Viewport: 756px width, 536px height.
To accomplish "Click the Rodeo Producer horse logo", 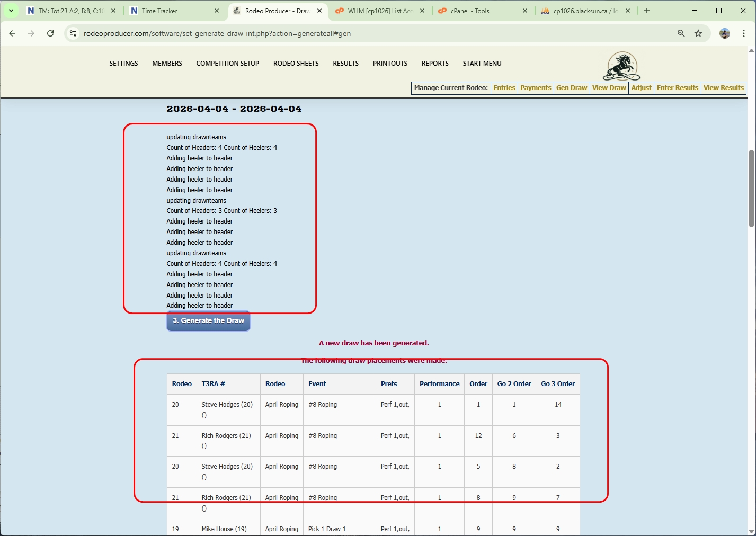I will pyautogui.click(x=621, y=66).
